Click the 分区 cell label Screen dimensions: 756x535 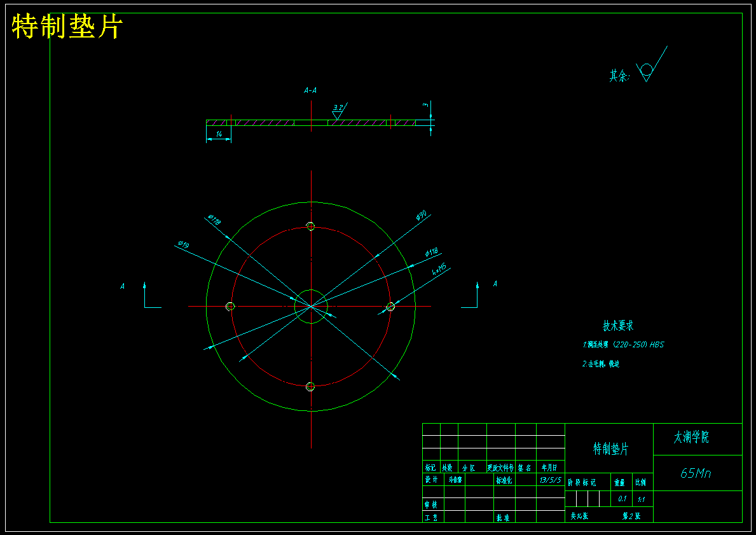[x=469, y=468]
